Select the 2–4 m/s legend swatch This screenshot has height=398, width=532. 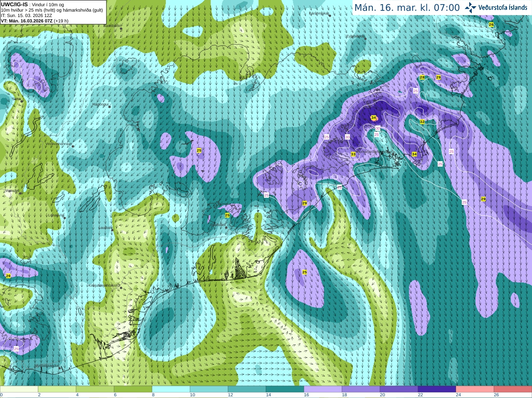(x=57, y=389)
